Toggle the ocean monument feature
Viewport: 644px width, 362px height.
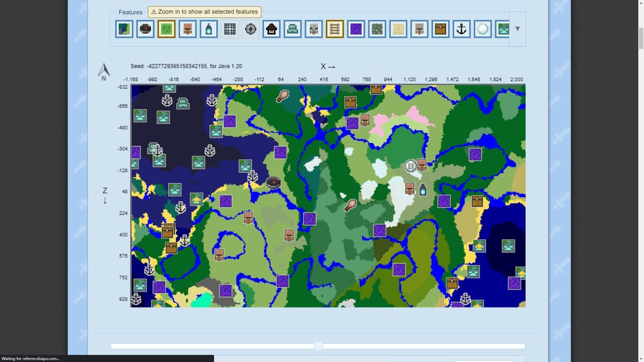[x=292, y=29]
